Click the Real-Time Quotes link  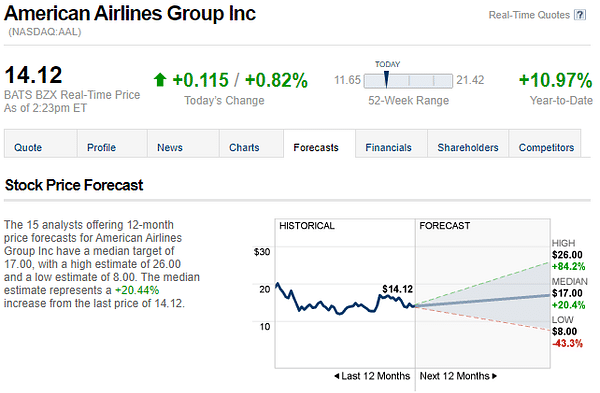tap(529, 15)
